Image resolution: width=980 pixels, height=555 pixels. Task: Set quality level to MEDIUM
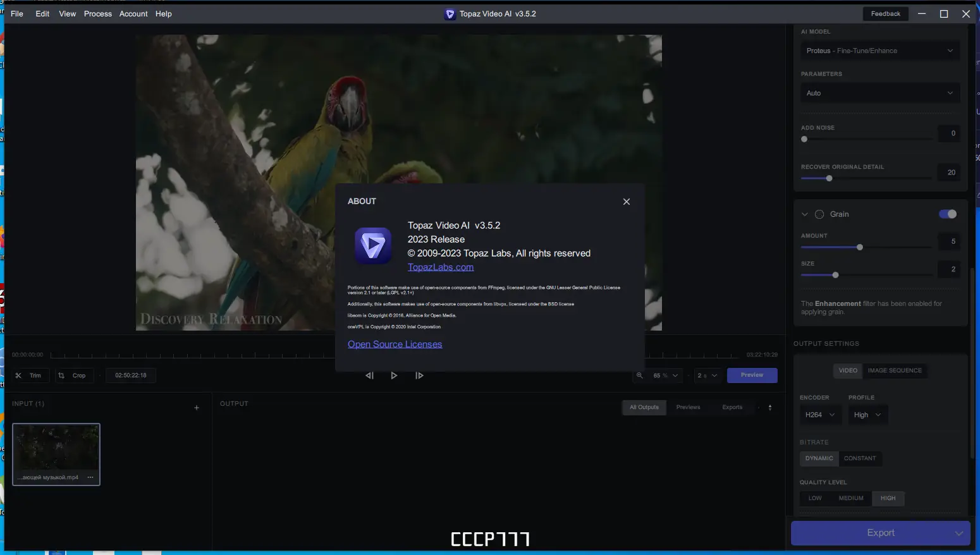pos(850,498)
